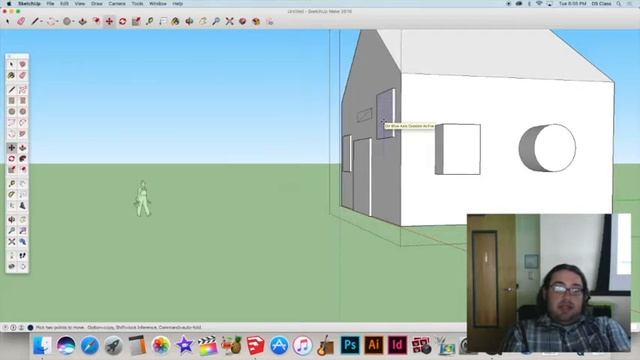
Task: Click the square box window on the house
Action: click(x=458, y=149)
